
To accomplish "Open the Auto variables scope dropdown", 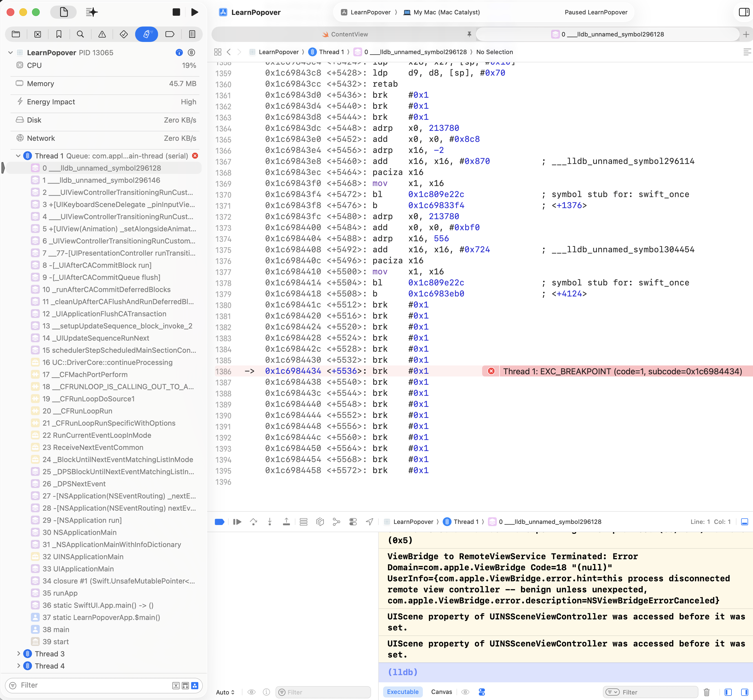I will click(x=225, y=692).
